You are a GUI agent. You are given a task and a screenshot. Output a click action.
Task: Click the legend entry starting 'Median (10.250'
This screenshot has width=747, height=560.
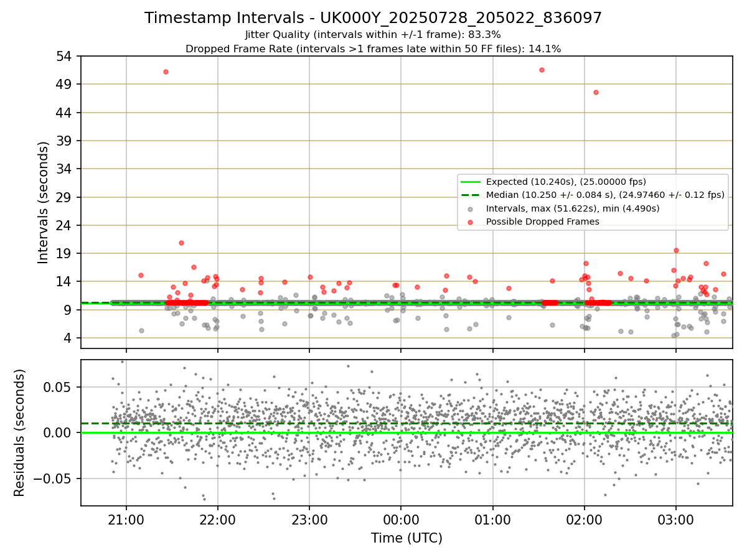[x=605, y=195]
